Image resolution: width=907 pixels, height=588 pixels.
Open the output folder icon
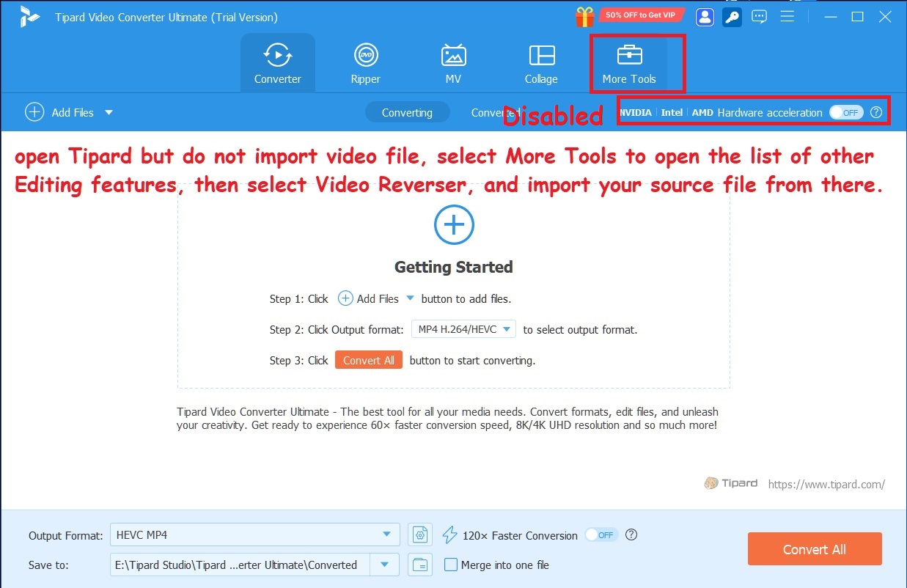pyautogui.click(x=419, y=565)
